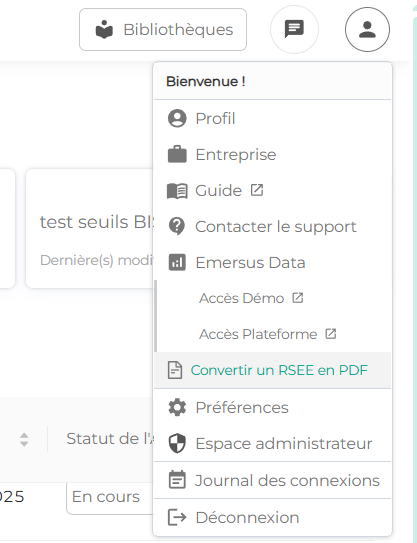Image resolution: width=417 pixels, height=543 pixels.
Task: Click the Guide open-book icon
Action: [177, 191]
